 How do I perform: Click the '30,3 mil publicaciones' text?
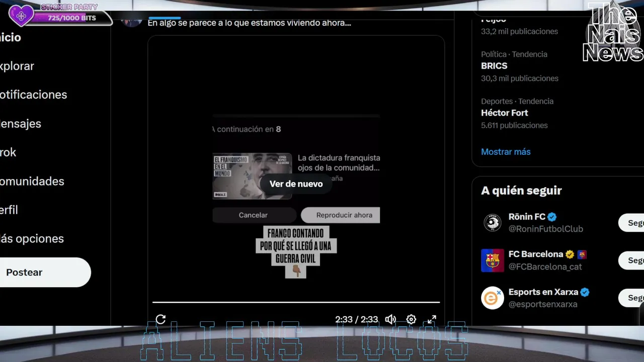click(x=520, y=78)
